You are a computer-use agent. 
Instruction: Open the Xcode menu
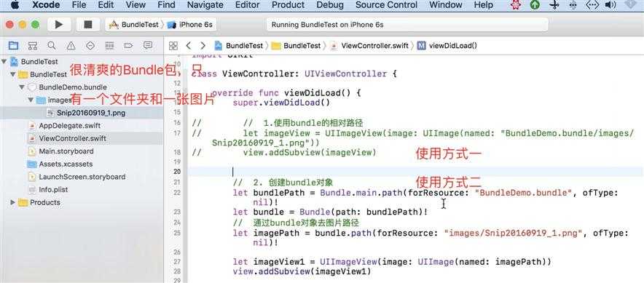[x=46, y=5]
